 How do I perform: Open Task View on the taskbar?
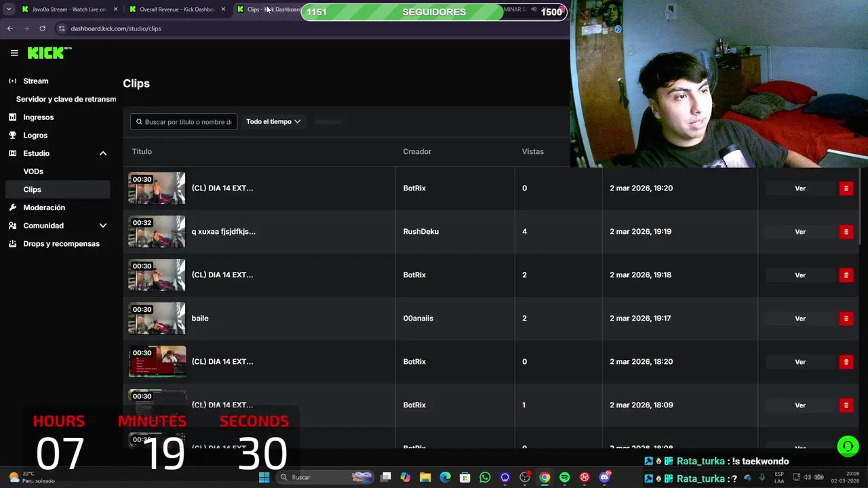385,477
